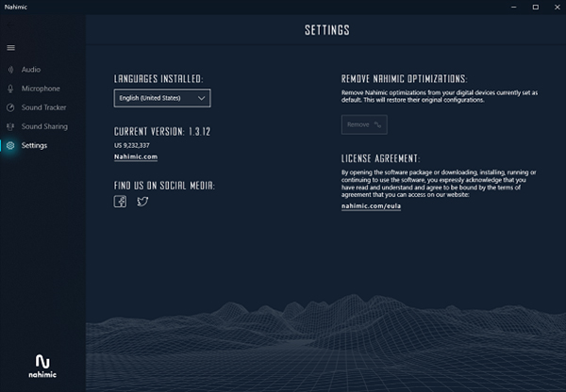Open the Twitter bird icon
566x392 pixels.
pyautogui.click(x=142, y=202)
